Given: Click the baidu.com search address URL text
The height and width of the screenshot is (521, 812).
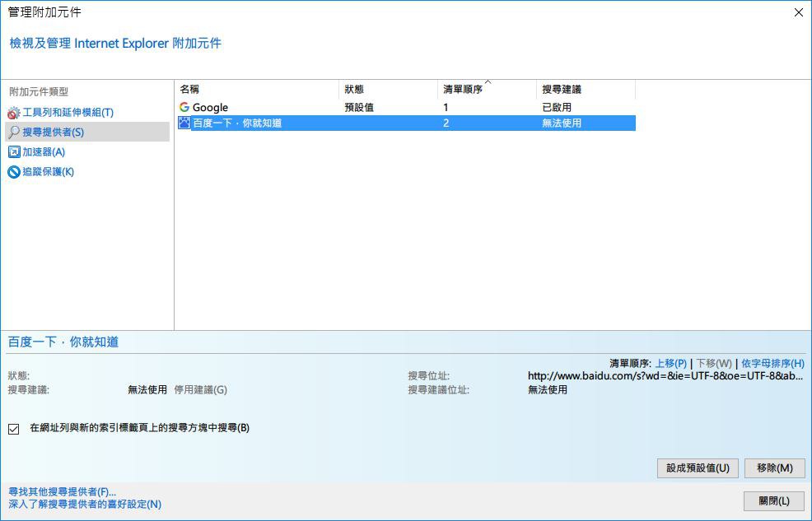Looking at the screenshot, I should tap(665, 376).
